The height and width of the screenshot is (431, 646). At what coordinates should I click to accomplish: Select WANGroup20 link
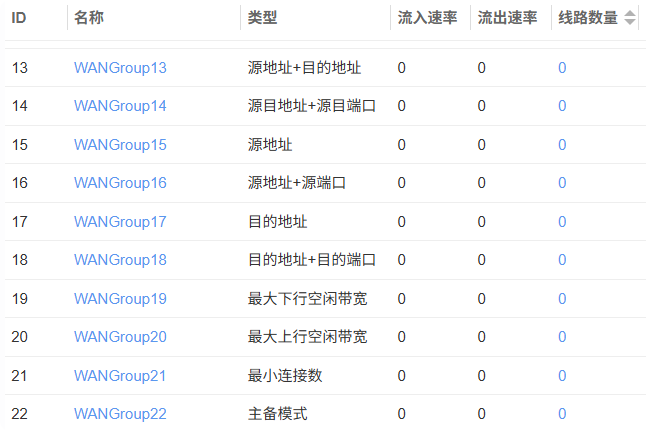point(120,337)
